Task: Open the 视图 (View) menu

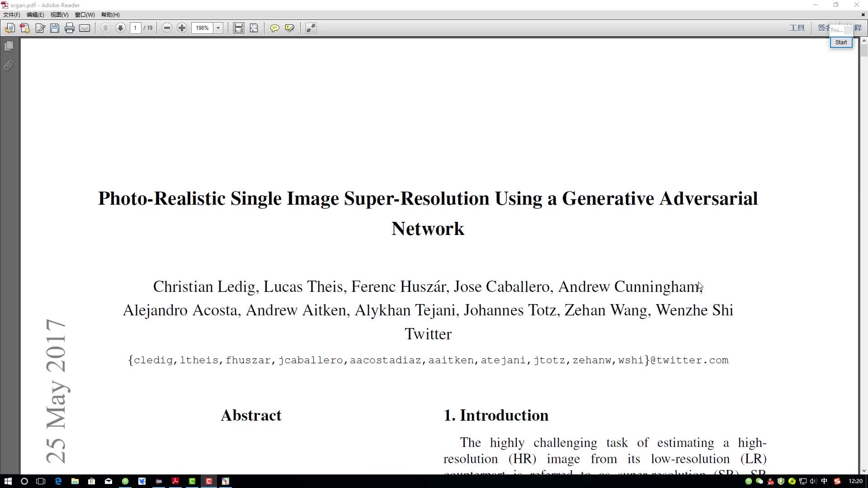Action: (x=58, y=14)
